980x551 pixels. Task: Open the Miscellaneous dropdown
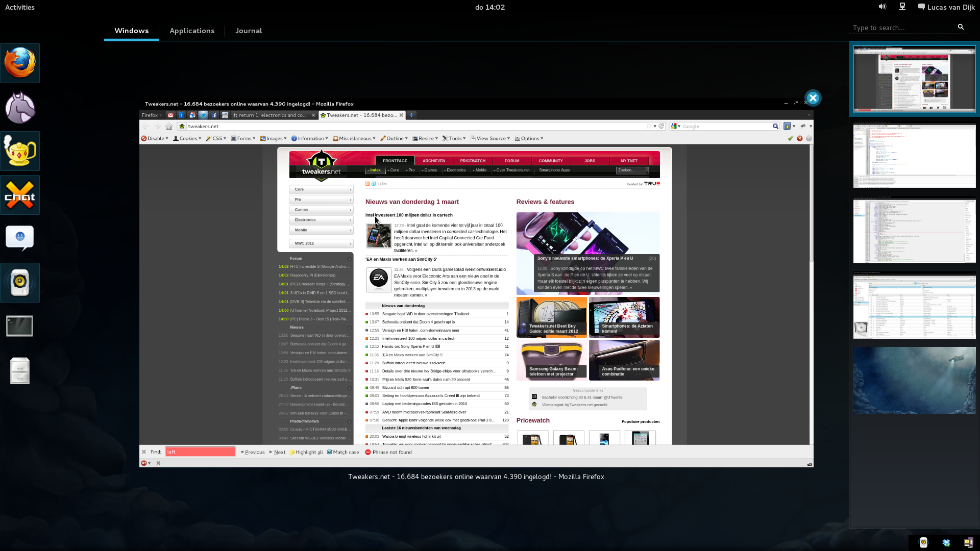point(354,138)
